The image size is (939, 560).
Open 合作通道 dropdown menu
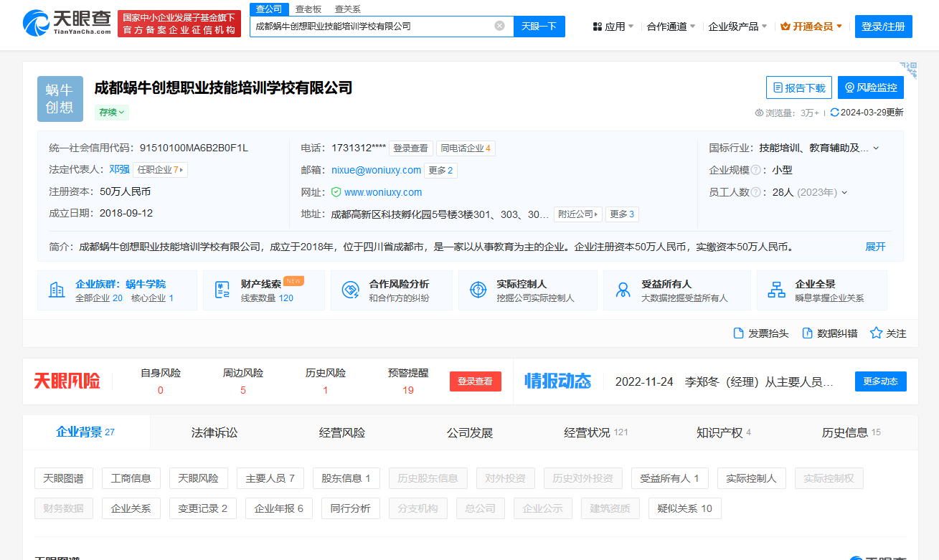671,27
